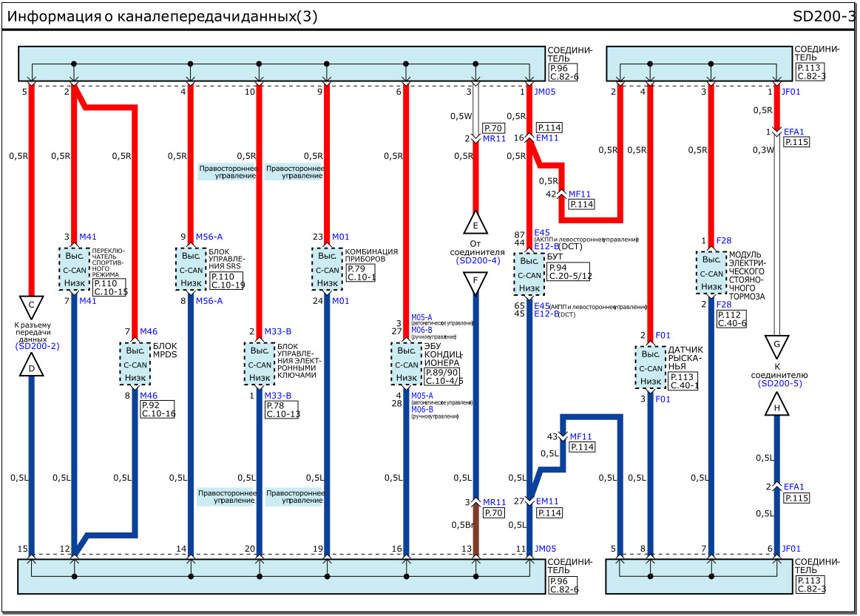This screenshot has width=860, height=616.
Task: Click the triangle connector marked C
Action: (31, 306)
